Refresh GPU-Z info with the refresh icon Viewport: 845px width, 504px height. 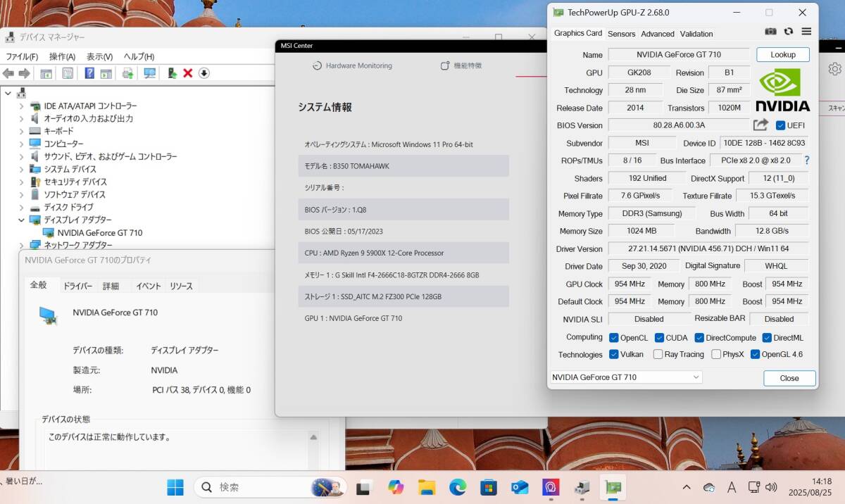tap(789, 32)
